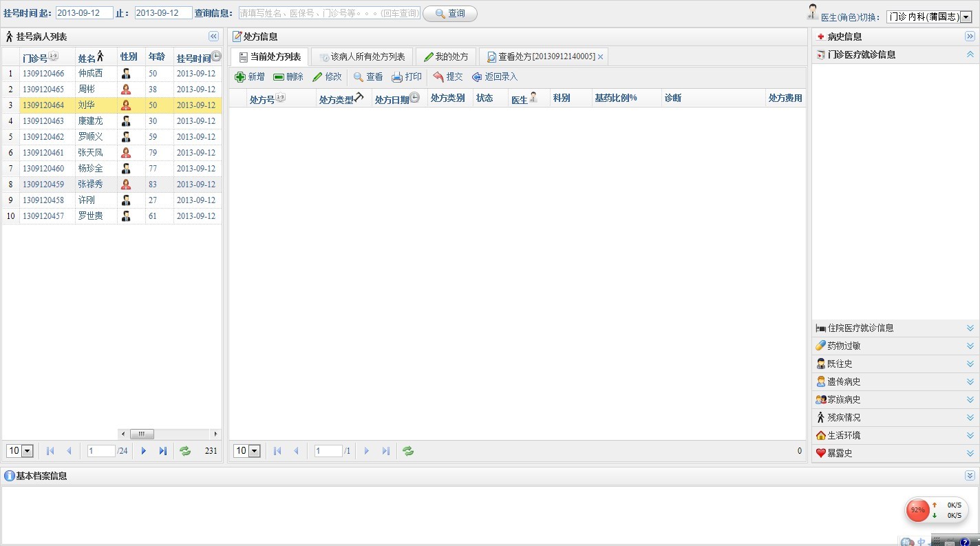Refresh the patient list with the green refresh icon
The image size is (980, 546).
[x=184, y=451]
